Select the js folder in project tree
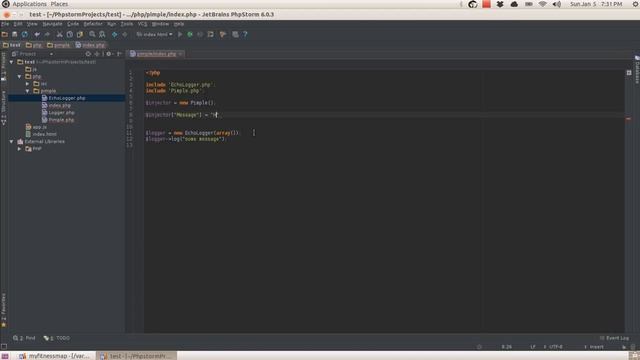Viewport: 640px width, 360px height. click(x=31, y=69)
